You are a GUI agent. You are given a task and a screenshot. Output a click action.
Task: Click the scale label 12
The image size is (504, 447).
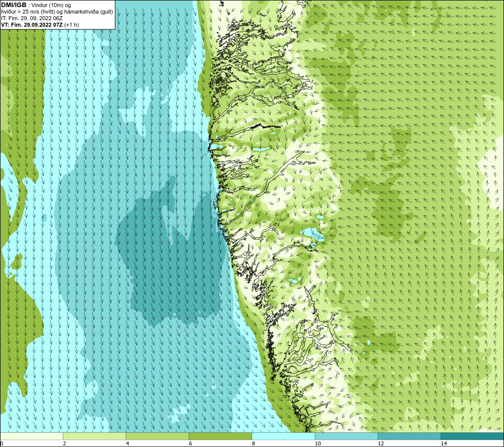[x=381, y=443]
